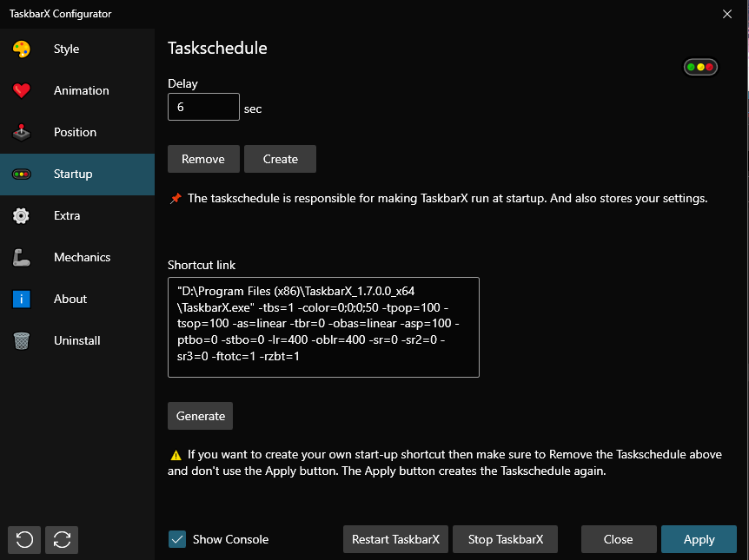Click the Shortcut link label
This screenshot has width=749, height=560.
[202, 265]
